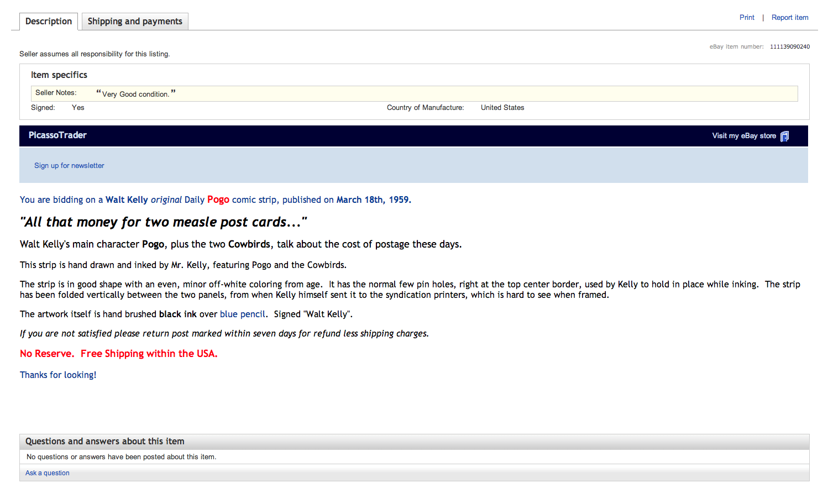Open the Visit my eBay store link

pyautogui.click(x=744, y=136)
